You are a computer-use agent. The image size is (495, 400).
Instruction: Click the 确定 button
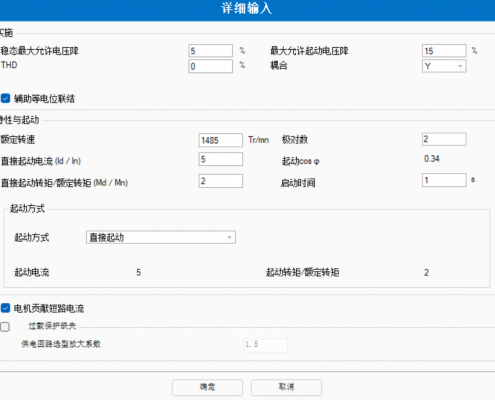pyautogui.click(x=207, y=387)
